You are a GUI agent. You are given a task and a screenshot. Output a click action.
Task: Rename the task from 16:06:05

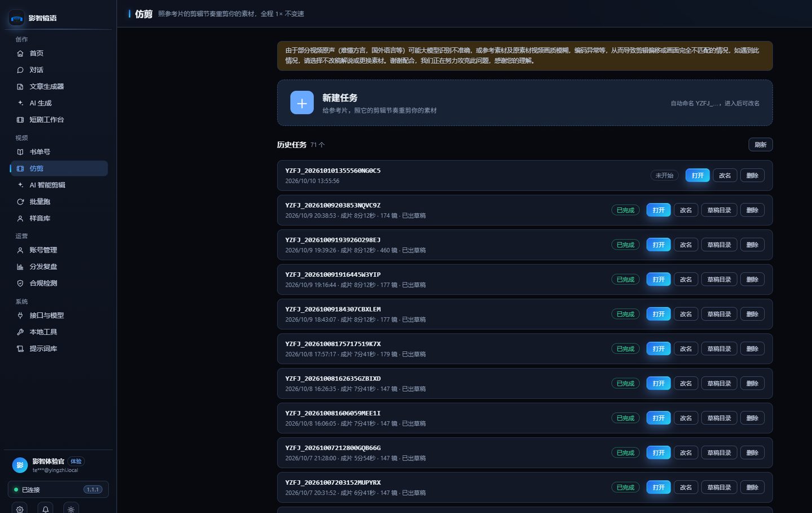click(x=686, y=418)
